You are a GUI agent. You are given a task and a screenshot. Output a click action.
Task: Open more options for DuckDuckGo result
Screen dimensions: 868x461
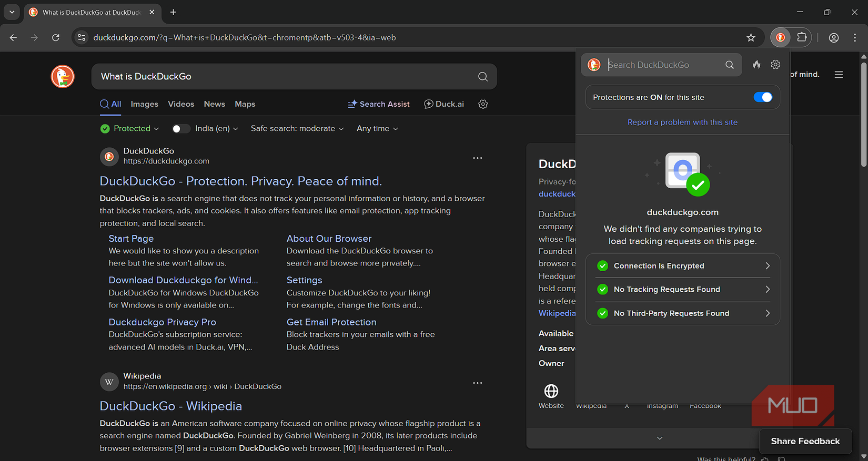pyautogui.click(x=477, y=158)
